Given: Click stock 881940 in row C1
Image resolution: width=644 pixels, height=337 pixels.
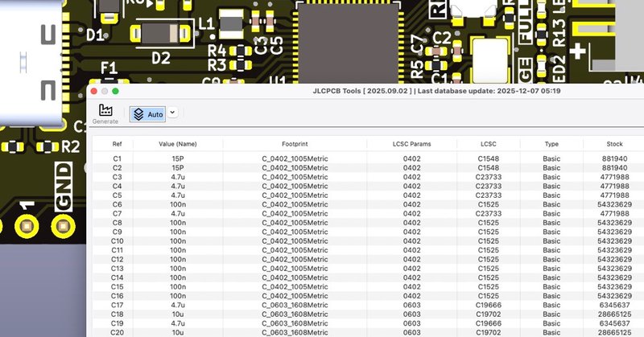Looking at the screenshot, I should [614, 158].
